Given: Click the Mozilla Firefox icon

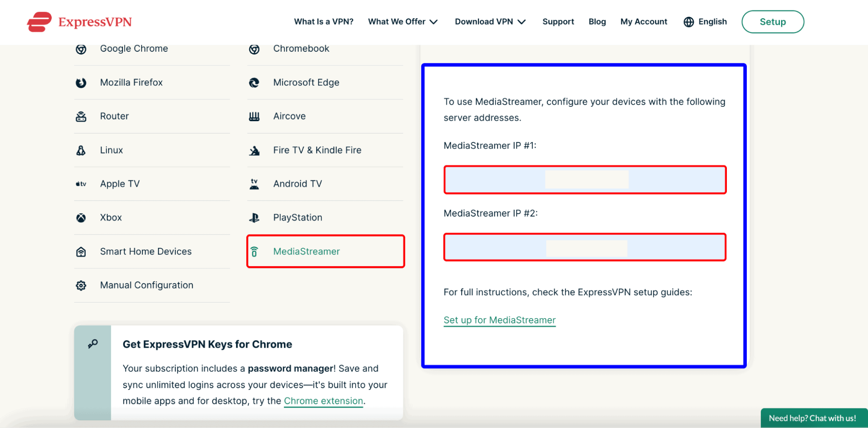Looking at the screenshot, I should [x=81, y=82].
